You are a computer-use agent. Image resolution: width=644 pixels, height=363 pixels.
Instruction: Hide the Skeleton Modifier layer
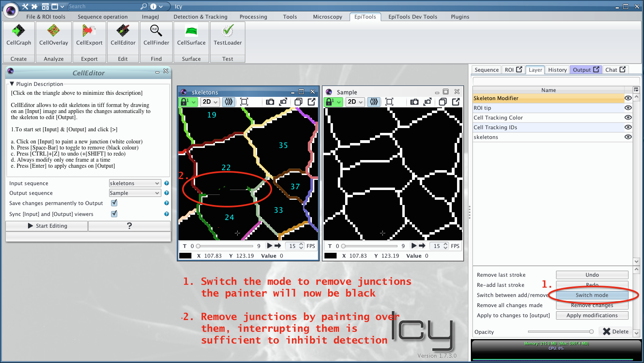click(628, 98)
